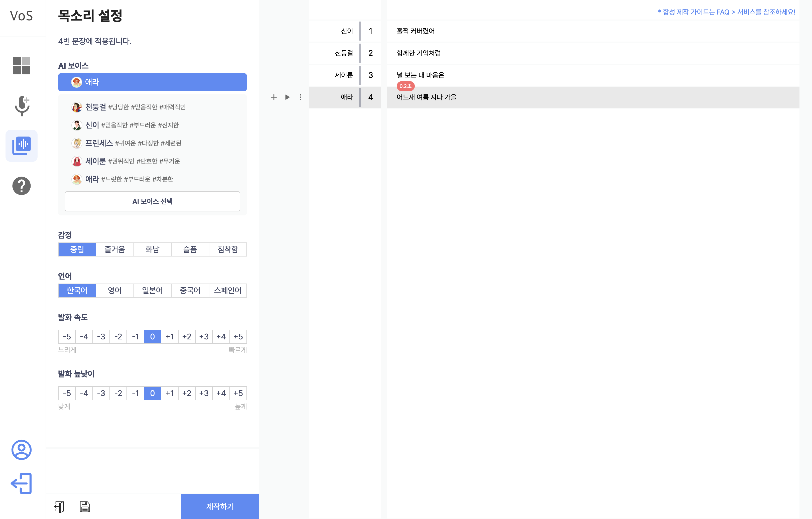Add a new sentence with plus icon

(274, 97)
